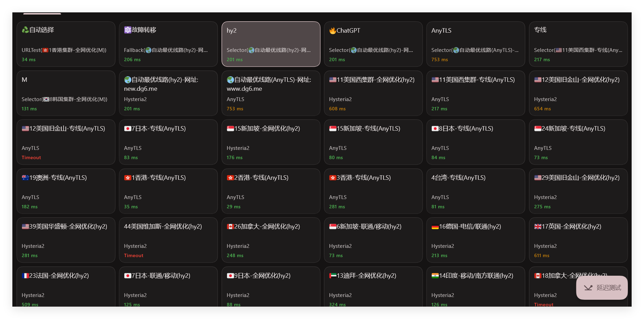Screen dimensions: 644x319
Task: Select node 15新加坡-专线(AnyTLS)
Action: click(x=373, y=142)
